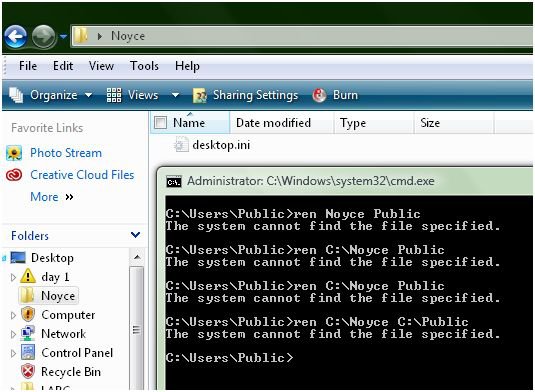Sort by the Size column

click(430, 123)
